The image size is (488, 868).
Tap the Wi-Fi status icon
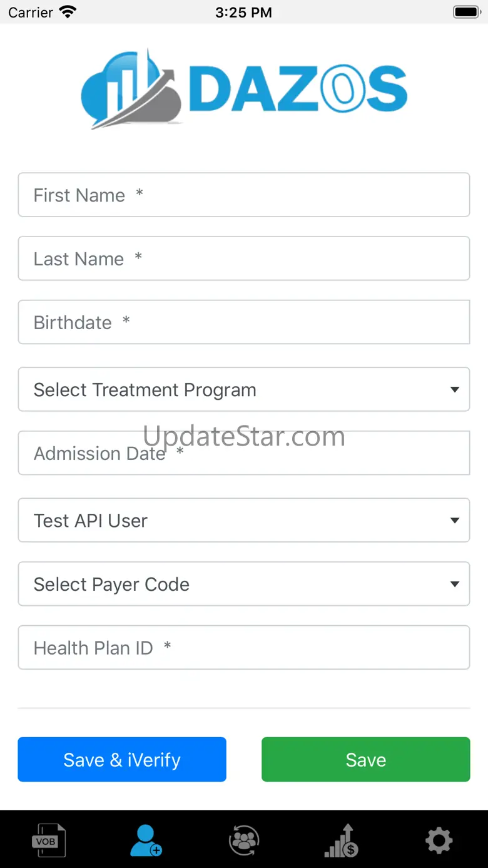point(68,12)
